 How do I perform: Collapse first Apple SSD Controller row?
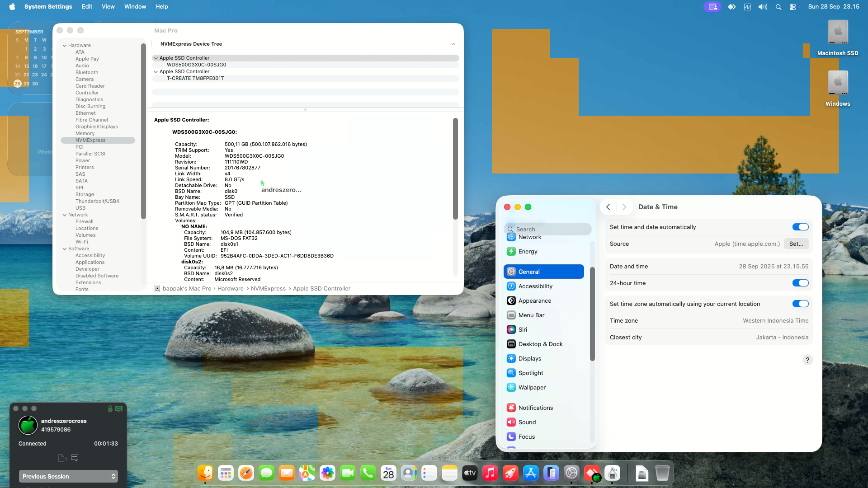(156, 58)
